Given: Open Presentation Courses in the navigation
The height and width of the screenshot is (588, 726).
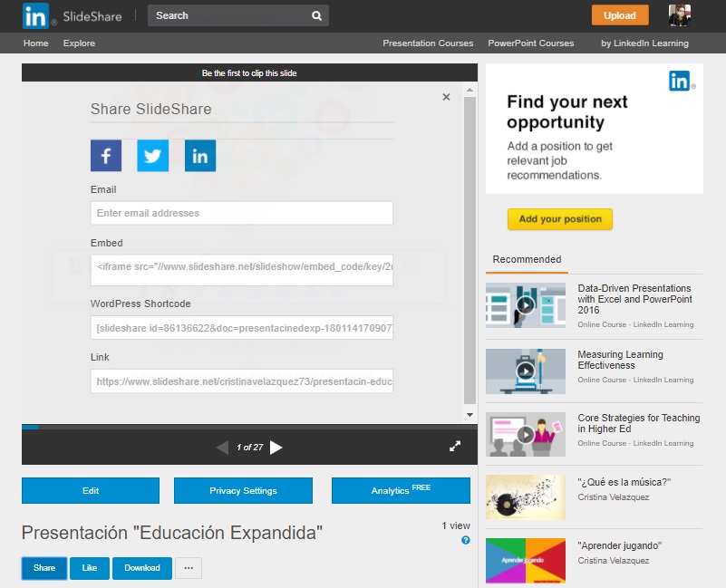Looking at the screenshot, I should point(428,43).
